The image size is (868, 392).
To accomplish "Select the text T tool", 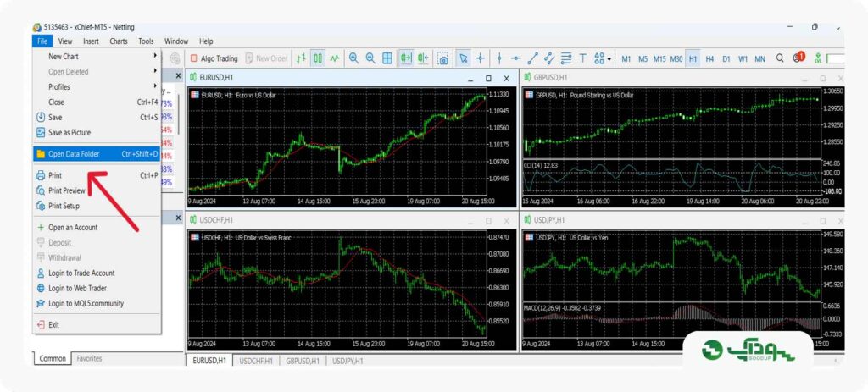I will [583, 58].
